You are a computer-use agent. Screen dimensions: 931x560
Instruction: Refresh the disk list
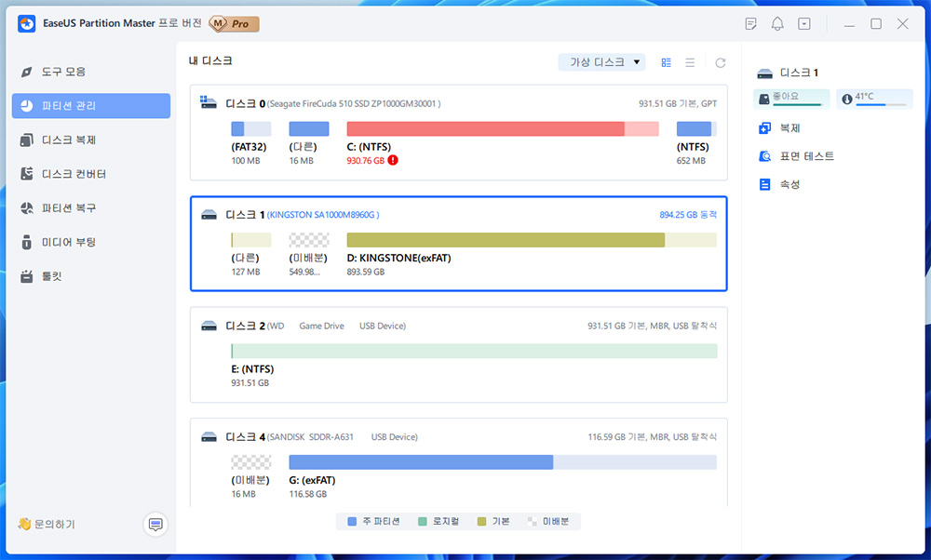721,63
